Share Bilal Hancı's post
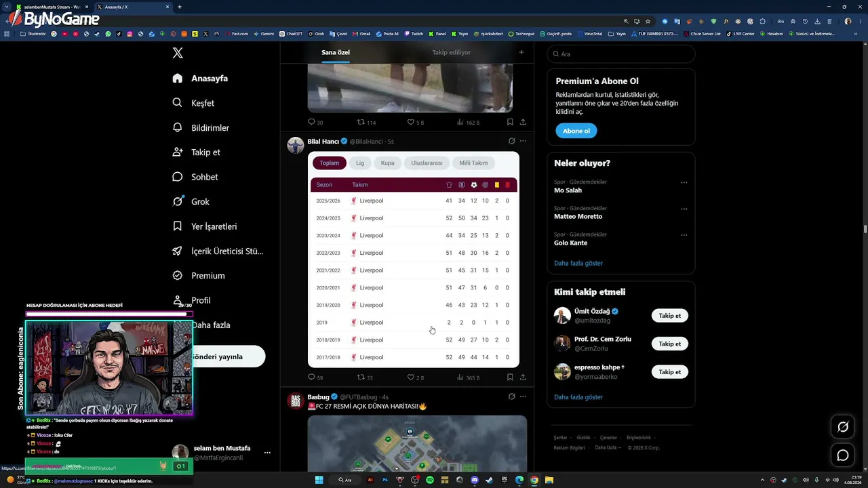The height and width of the screenshot is (488, 868). (523, 378)
